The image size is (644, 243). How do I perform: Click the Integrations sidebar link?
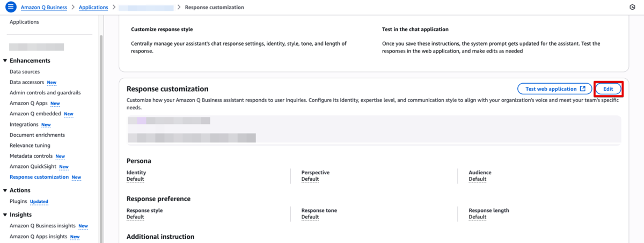(24, 124)
